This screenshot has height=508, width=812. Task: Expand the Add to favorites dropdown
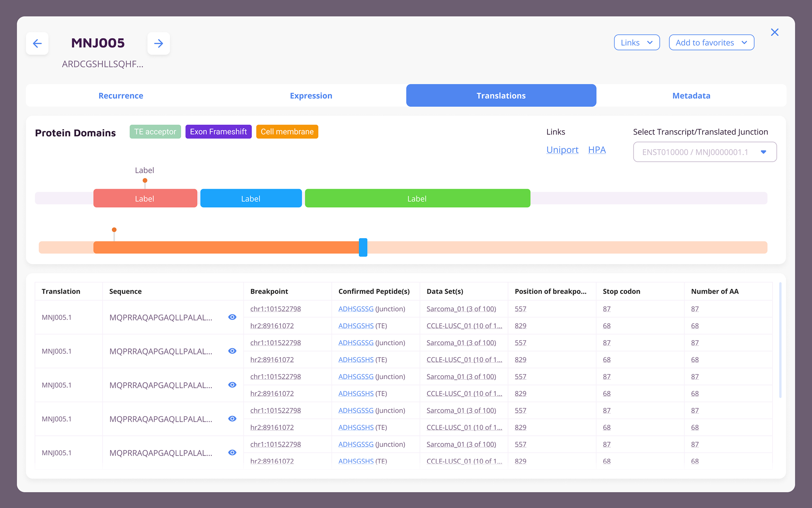pyautogui.click(x=711, y=42)
